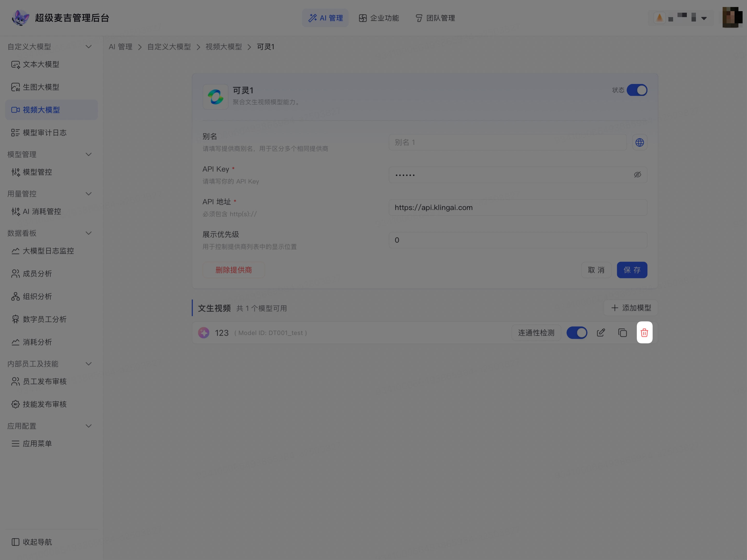Viewport: 747px width, 560px height.
Task: Click the 保存 save button
Action: [632, 270]
